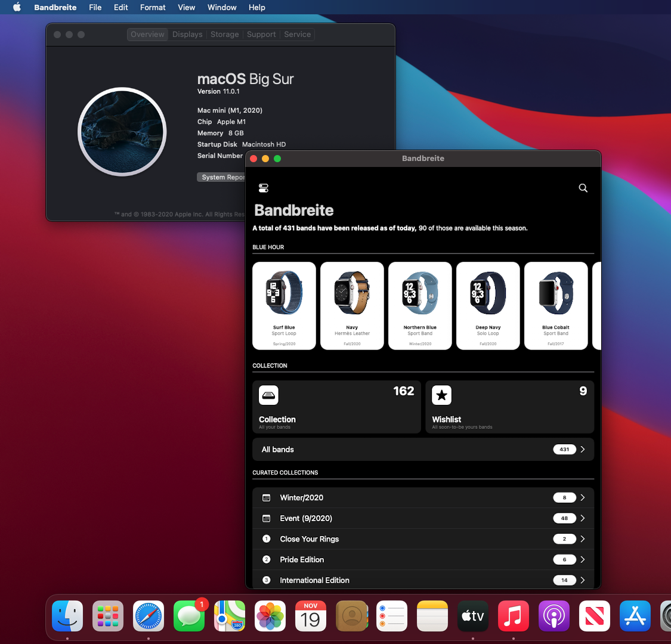
Task: Open the Surf Blue Sport Loop card
Action: pos(284,305)
